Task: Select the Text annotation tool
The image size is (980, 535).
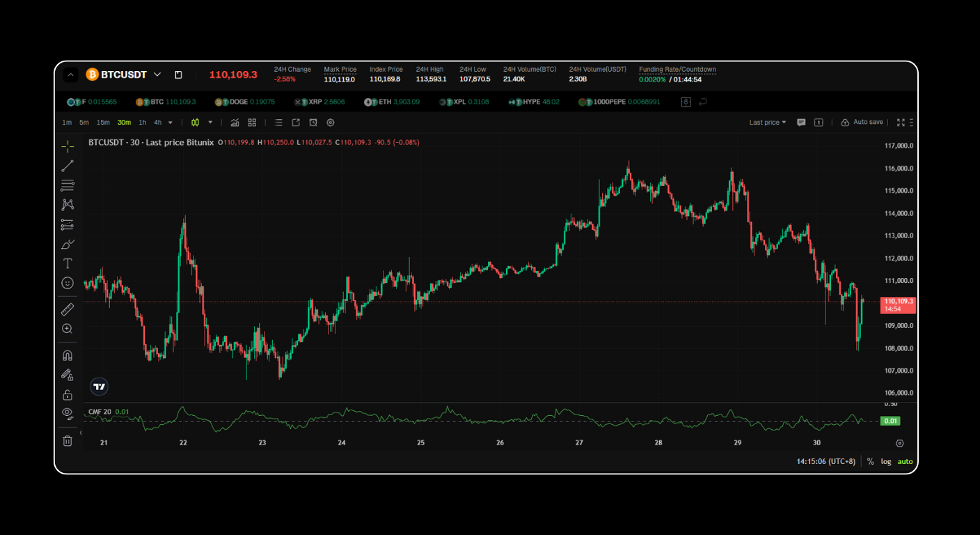Action: point(68,263)
